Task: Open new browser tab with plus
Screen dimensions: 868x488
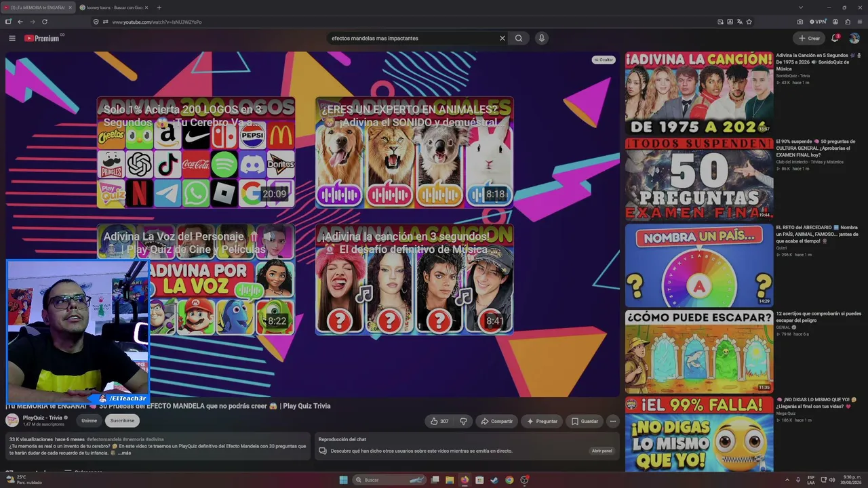Action: click(x=159, y=7)
